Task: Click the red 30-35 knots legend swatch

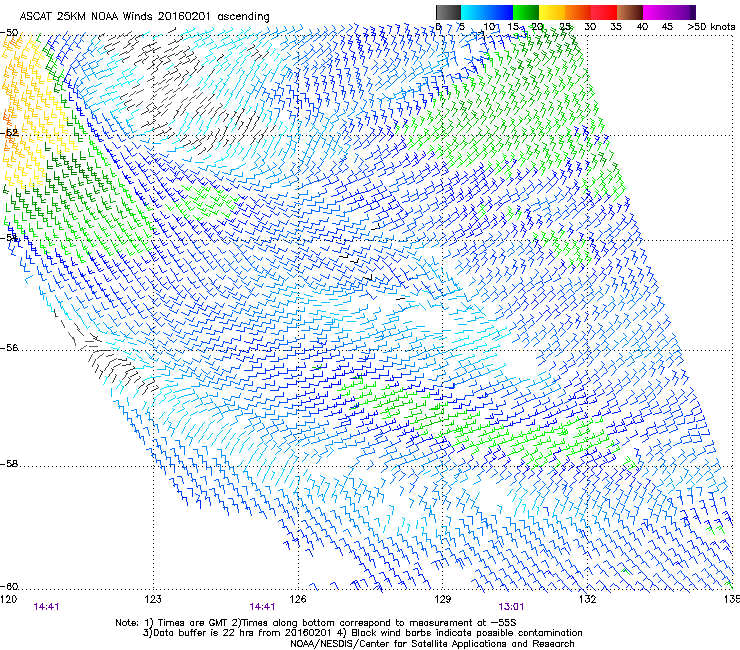Action: tap(604, 12)
